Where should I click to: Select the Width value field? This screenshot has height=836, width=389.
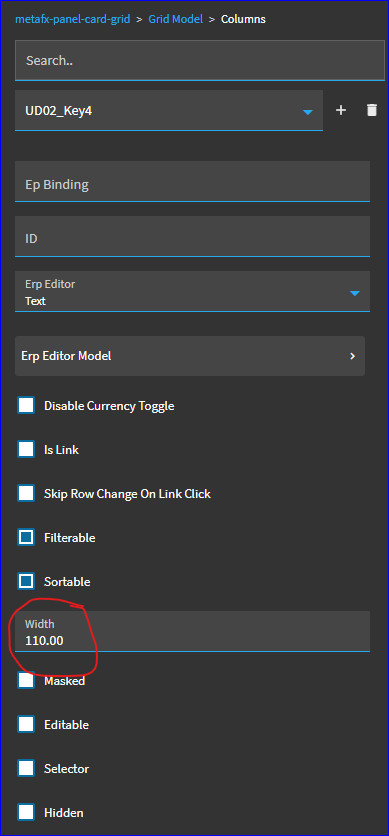coord(192,631)
